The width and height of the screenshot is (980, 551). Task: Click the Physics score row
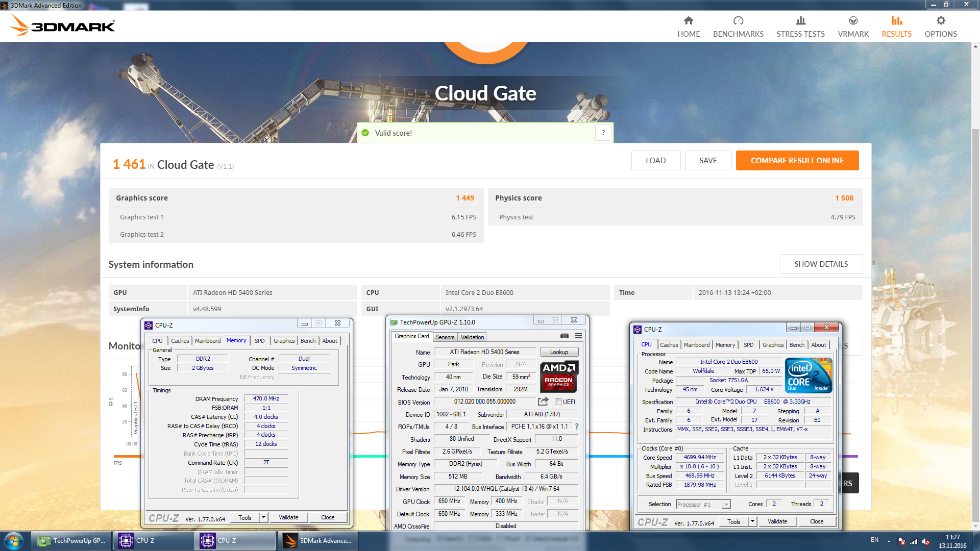675,198
